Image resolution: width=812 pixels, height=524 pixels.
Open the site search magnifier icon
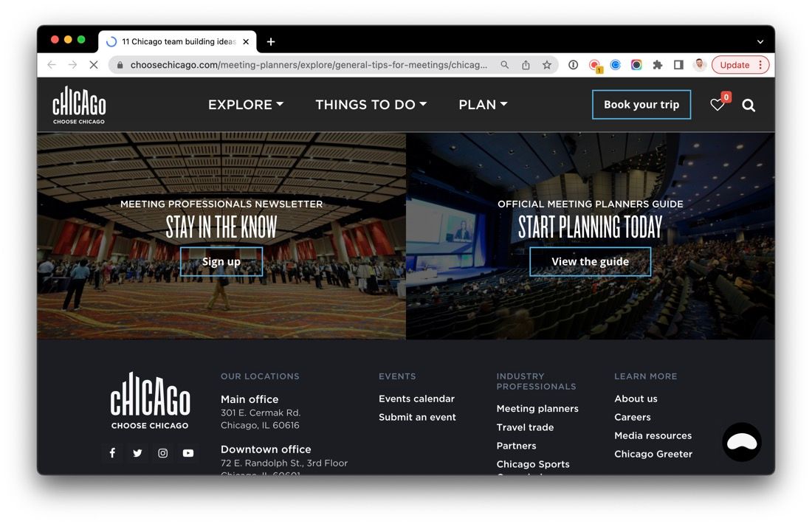[x=749, y=105]
